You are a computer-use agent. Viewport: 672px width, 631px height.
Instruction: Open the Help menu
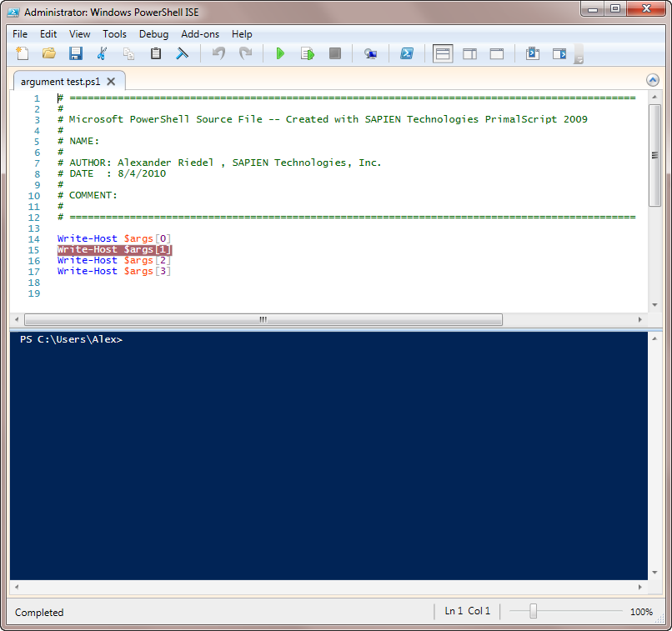coord(242,34)
